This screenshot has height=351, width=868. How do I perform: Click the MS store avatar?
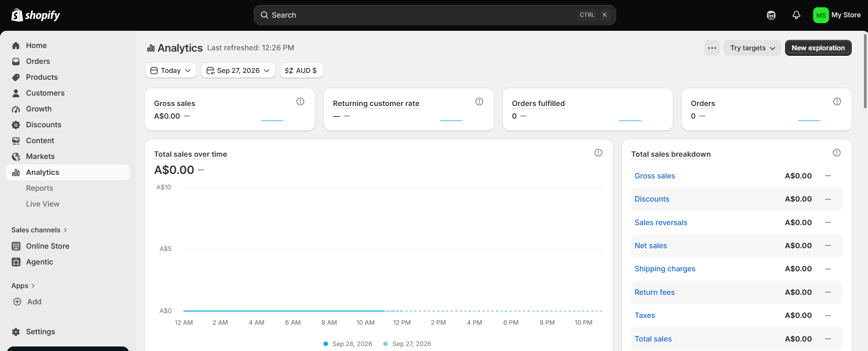tap(821, 15)
